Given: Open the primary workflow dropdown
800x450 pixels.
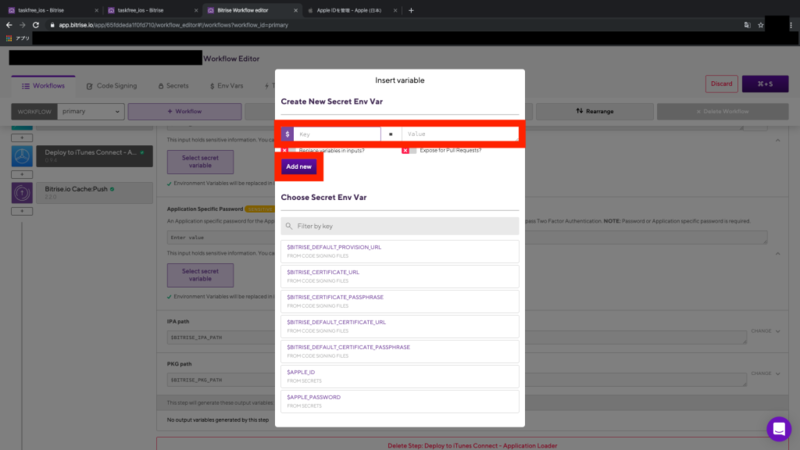Looking at the screenshot, I should click(x=91, y=111).
